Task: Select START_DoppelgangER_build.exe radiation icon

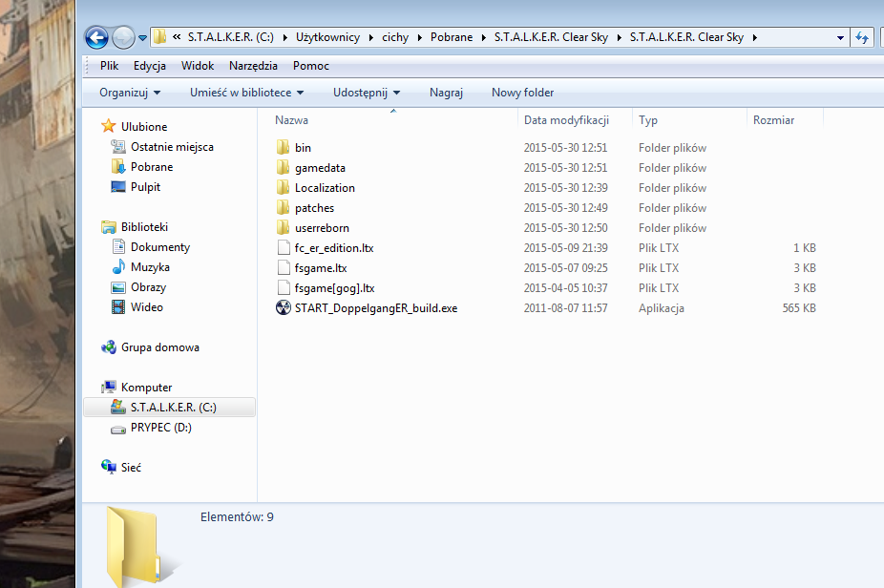Action: tap(283, 307)
